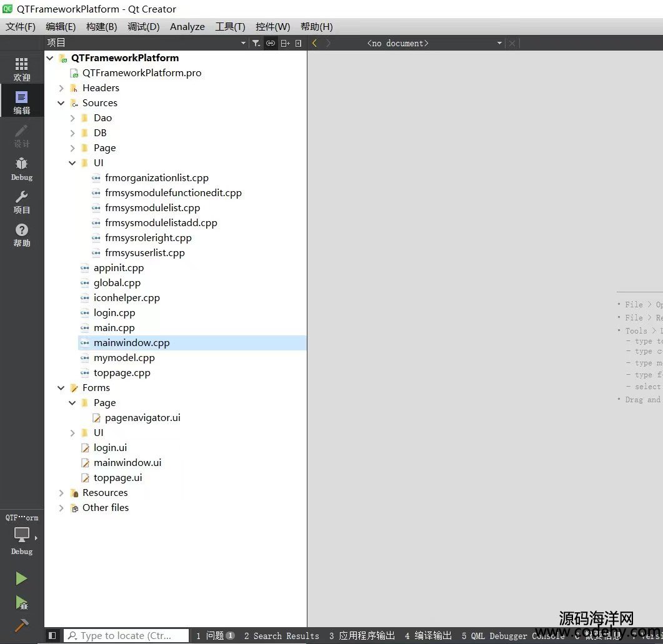Start debugging with bug-arrow icon

(x=22, y=602)
